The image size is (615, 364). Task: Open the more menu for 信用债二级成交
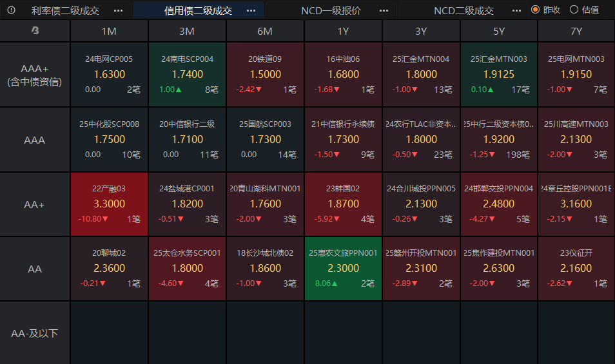(x=251, y=10)
